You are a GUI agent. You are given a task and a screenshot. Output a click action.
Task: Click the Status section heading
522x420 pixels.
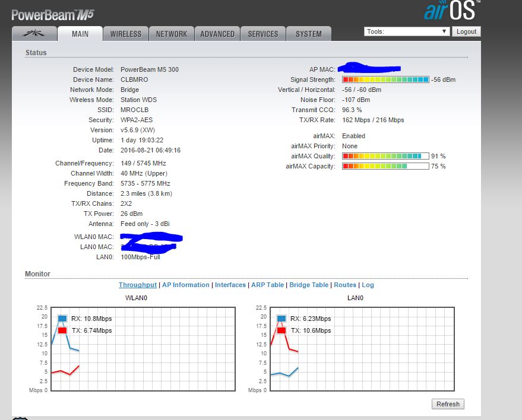click(36, 53)
